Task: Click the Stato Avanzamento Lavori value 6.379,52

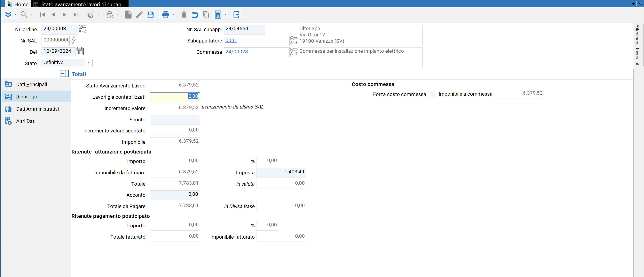Action: (x=175, y=86)
